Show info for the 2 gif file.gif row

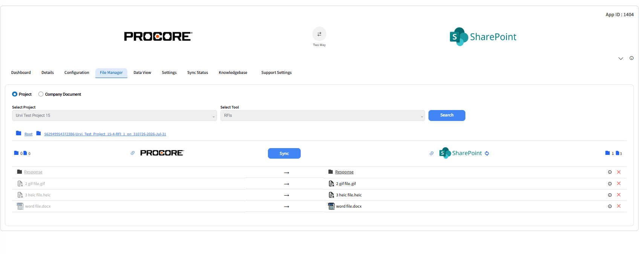(610, 184)
